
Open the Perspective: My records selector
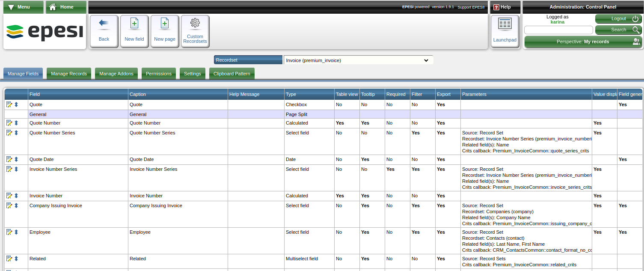[x=582, y=42]
